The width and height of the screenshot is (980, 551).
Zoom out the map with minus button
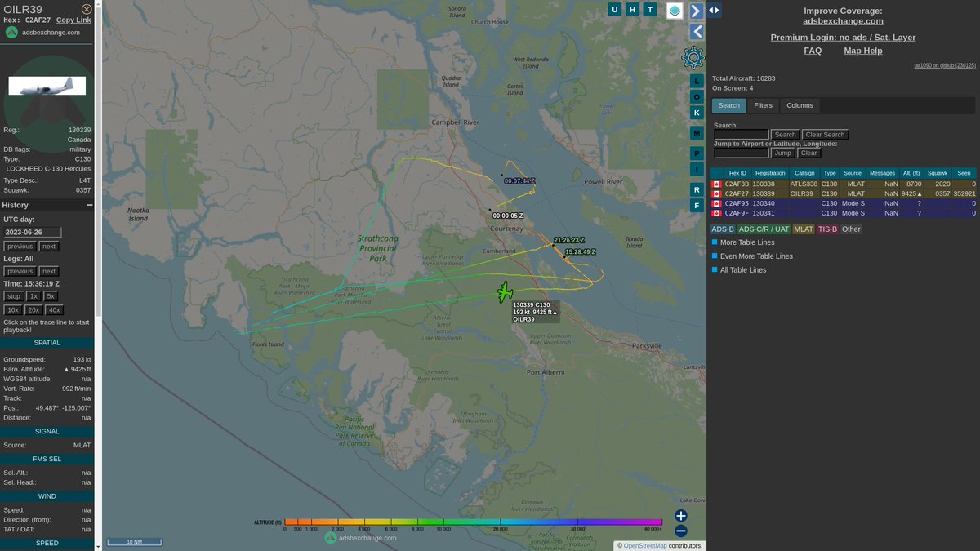tap(681, 531)
